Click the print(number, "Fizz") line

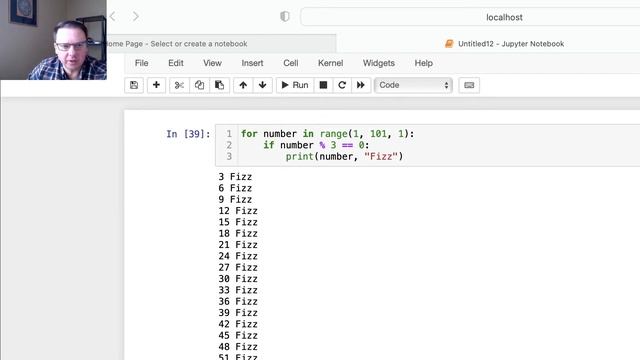tap(344, 157)
